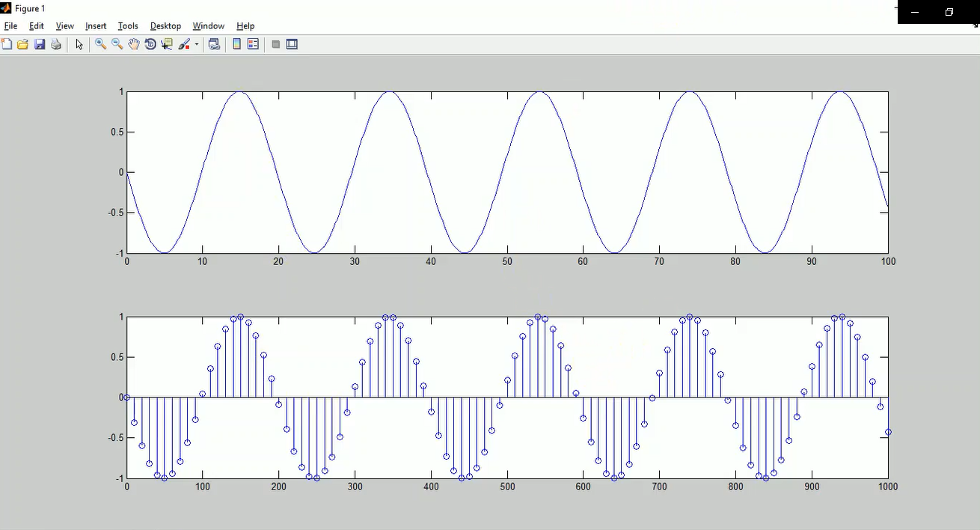Open the Window menu

pyautogui.click(x=208, y=26)
